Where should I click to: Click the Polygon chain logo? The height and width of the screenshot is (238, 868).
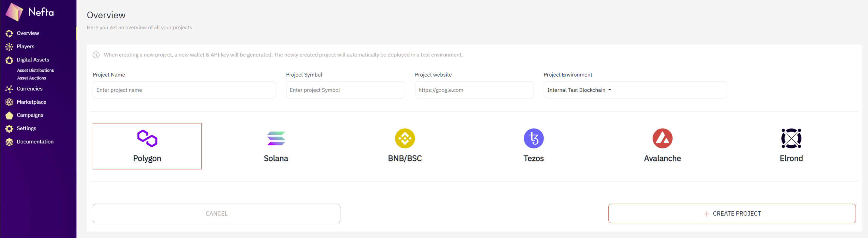[x=147, y=138]
